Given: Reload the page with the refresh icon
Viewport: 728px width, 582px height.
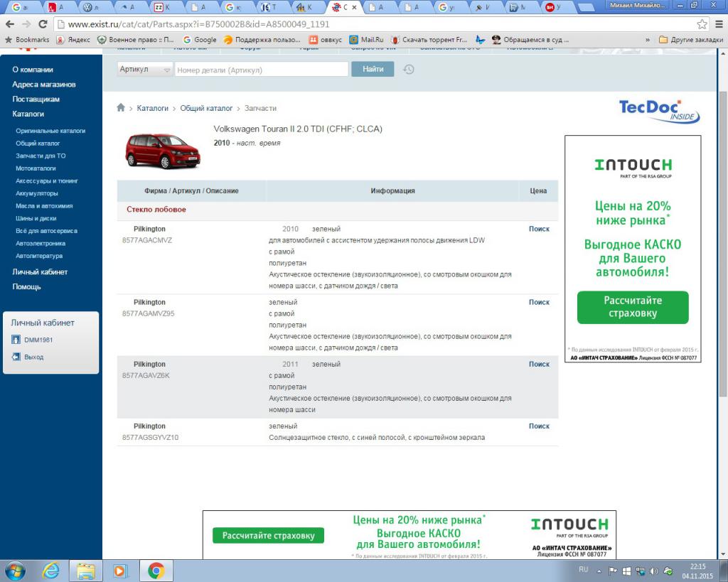Looking at the screenshot, I should (x=43, y=24).
